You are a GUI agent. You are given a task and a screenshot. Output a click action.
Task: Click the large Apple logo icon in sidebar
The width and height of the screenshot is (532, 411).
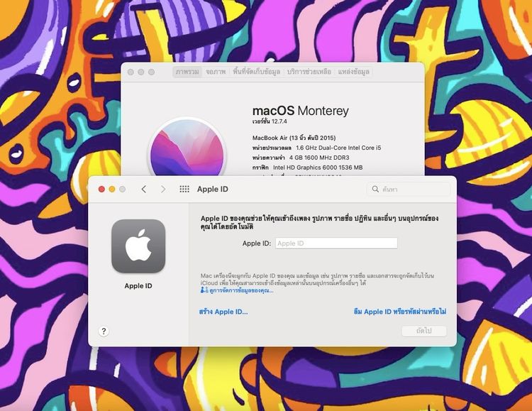[x=138, y=246]
